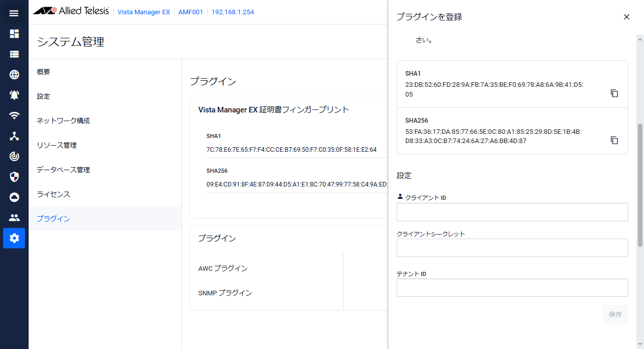Open the security shield icon
The width and height of the screenshot is (644, 349).
tap(14, 177)
